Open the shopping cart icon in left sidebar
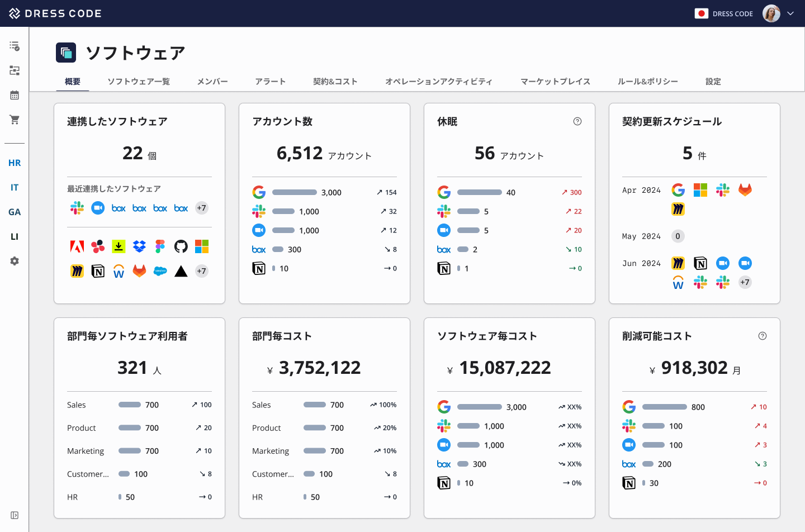This screenshot has height=532, width=805. (x=14, y=120)
